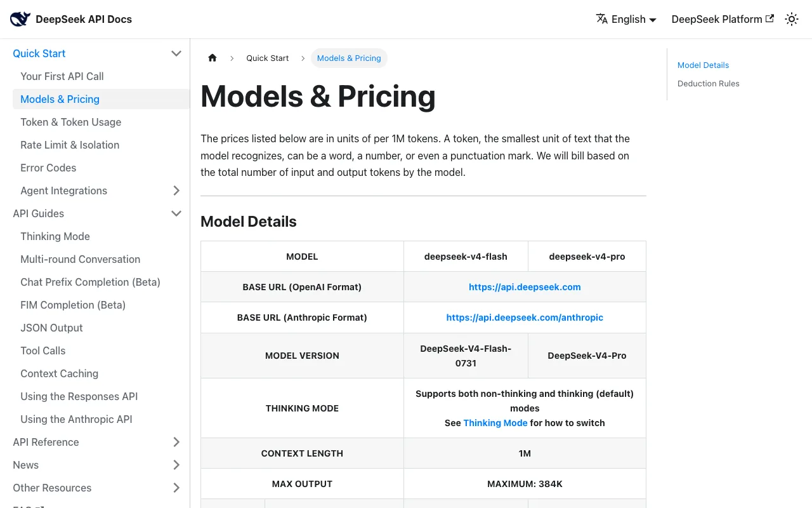Image resolution: width=812 pixels, height=508 pixels.
Task: Click the DeepSeek-V4-Flash-0731 cell
Action: coord(466,356)
